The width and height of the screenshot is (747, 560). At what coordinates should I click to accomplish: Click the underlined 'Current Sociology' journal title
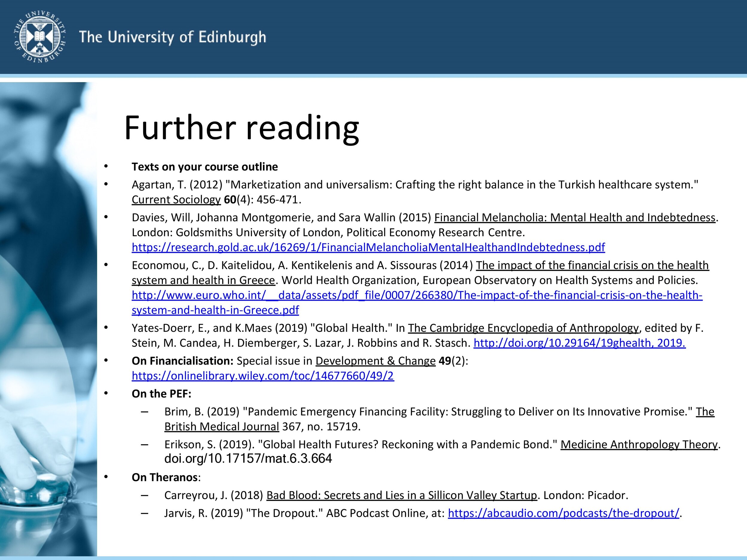(x=176, y=200)
